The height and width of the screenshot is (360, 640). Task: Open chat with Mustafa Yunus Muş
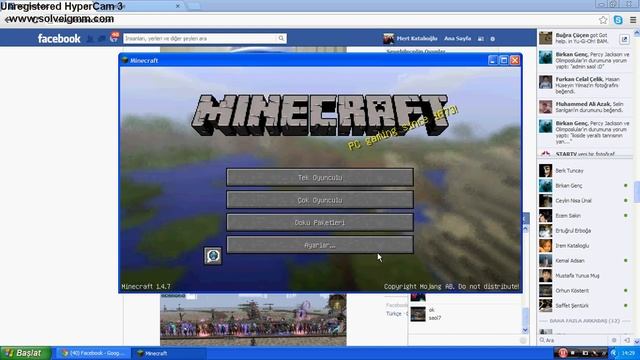pos(585,276)
